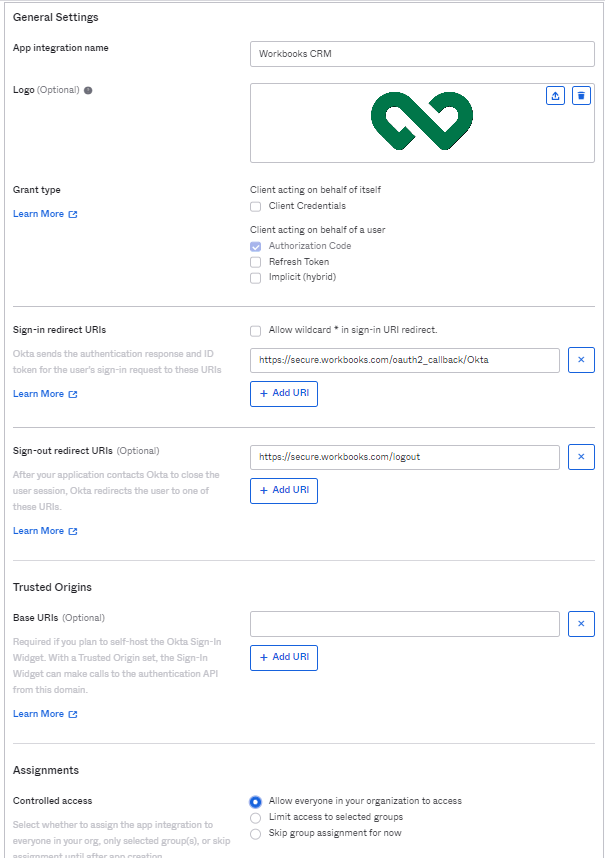Click the Logo help info icon
The image size is (605, 858).
(88, 90)
